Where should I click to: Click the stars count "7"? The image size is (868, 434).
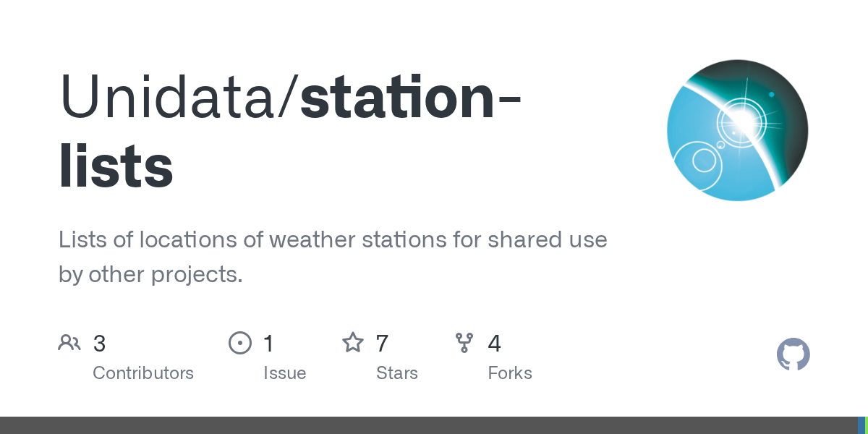[383, 344]
